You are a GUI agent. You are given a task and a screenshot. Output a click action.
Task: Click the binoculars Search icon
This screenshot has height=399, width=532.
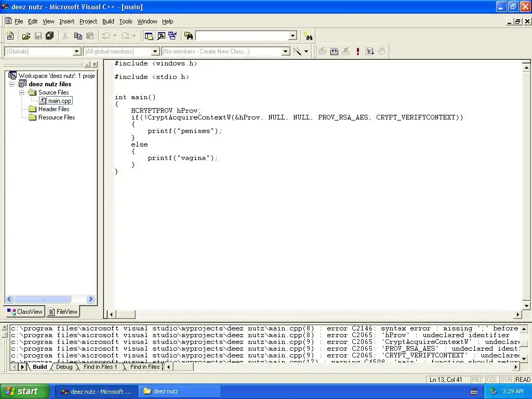(x=309, y=36)
